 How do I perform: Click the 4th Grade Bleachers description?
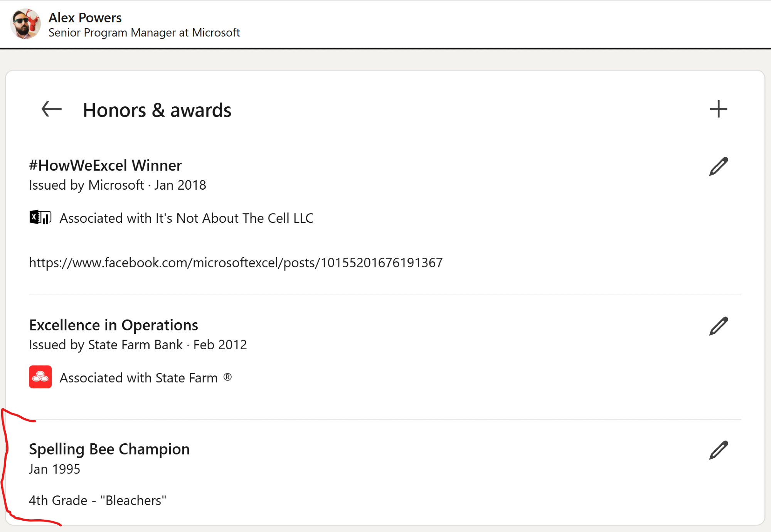[x=97, y=500]
